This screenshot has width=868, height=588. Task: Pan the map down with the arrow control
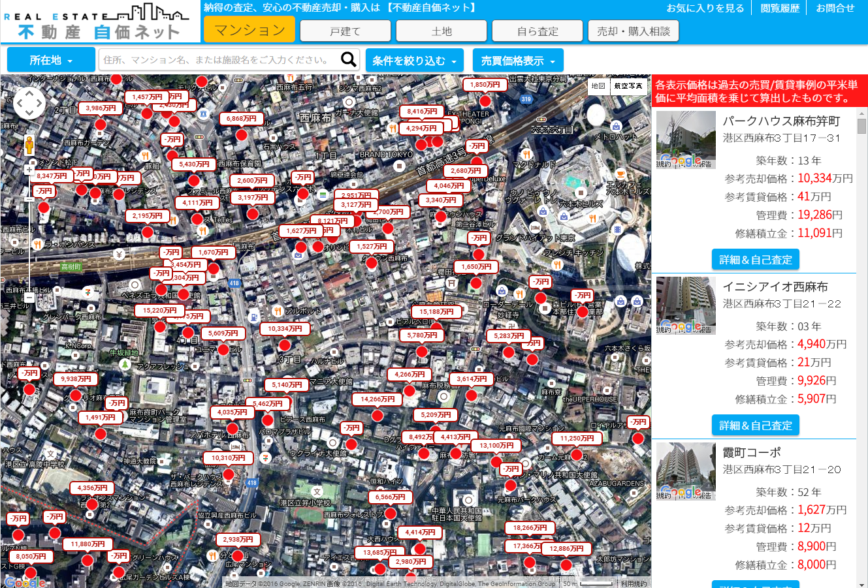click(x=29, y=114)
